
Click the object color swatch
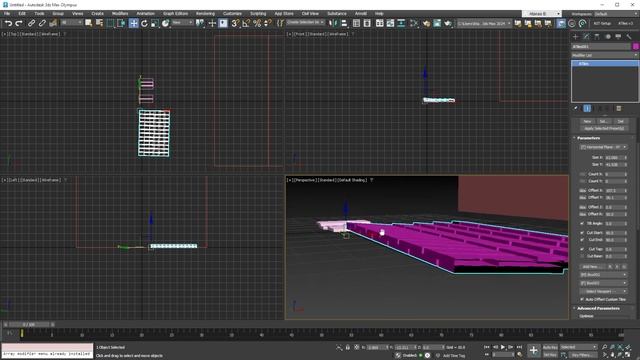(x=635, y=47)
